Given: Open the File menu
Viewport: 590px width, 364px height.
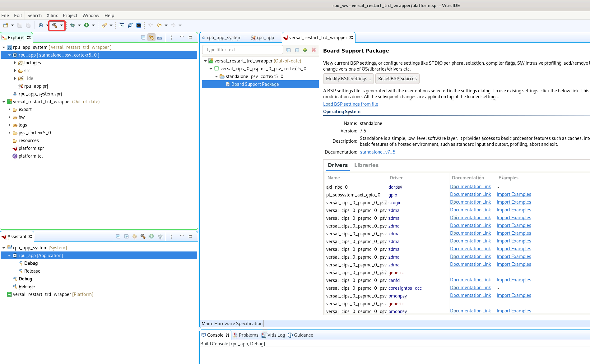Looking at the screenshot, I should tap(5, 15).
